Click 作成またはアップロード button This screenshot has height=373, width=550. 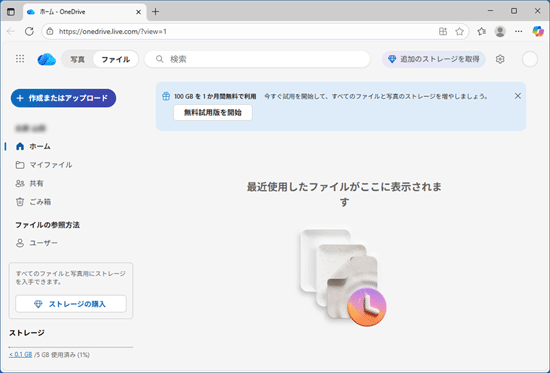(x=63, y=98)
